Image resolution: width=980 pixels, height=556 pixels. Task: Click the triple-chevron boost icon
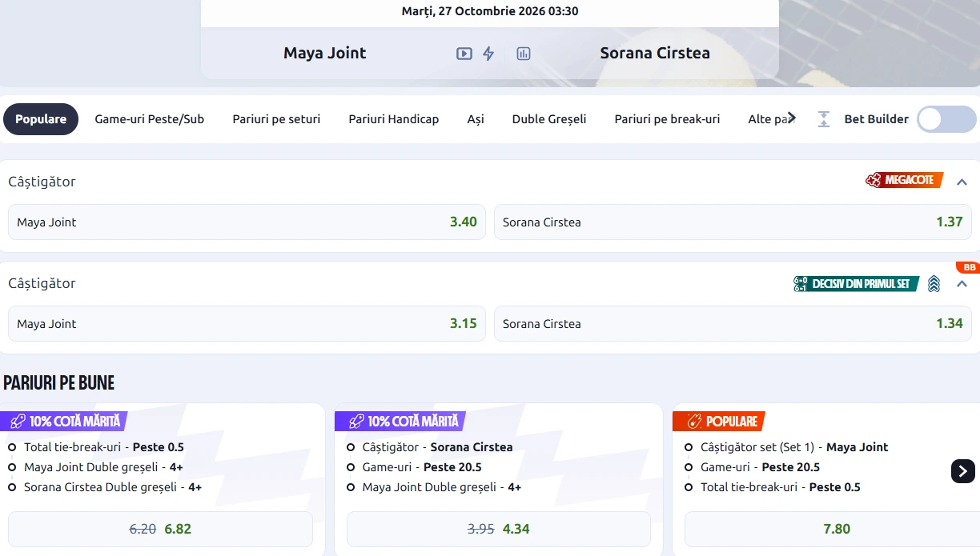pos(934,283)
